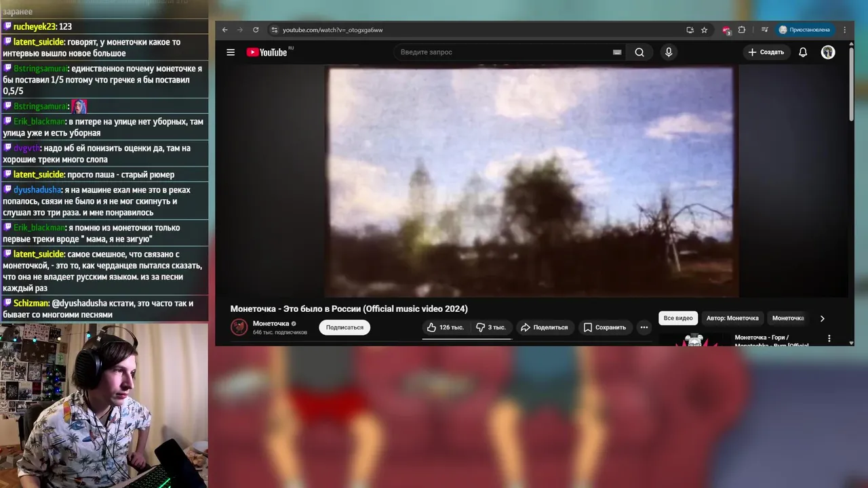Open media controls icon in Chrome toolbar
The height and width of the screenshot is (488, 868).
(764, 30)
